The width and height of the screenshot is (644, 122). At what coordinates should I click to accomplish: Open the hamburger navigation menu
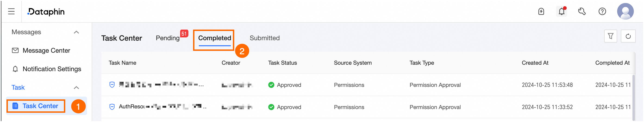(11, 12)
